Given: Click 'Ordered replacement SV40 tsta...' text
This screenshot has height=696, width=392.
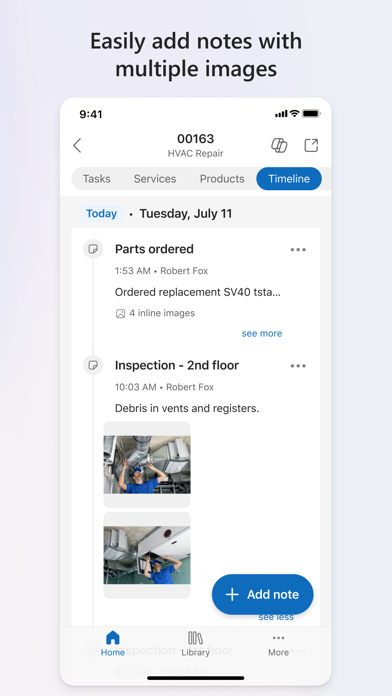Looking at the screenshot, I should (x=198, y=292).
